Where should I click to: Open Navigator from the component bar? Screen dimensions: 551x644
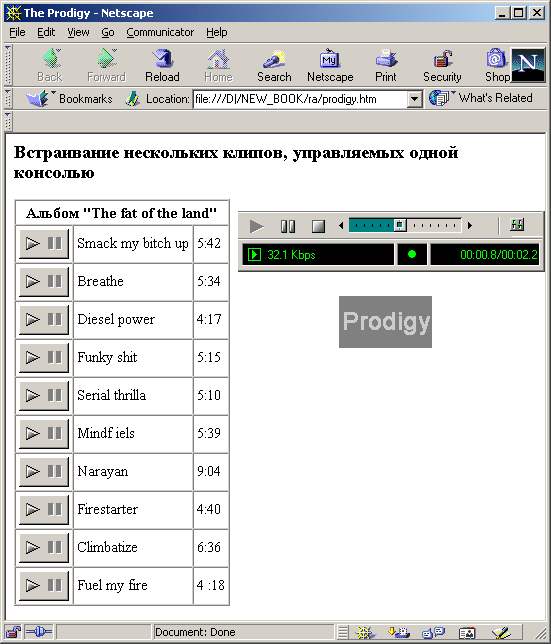pos(365,632)
